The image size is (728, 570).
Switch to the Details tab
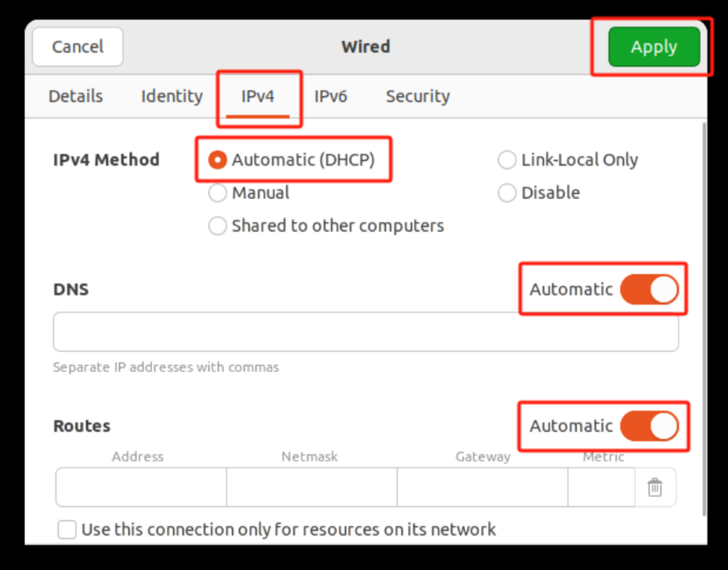(75, 97)
